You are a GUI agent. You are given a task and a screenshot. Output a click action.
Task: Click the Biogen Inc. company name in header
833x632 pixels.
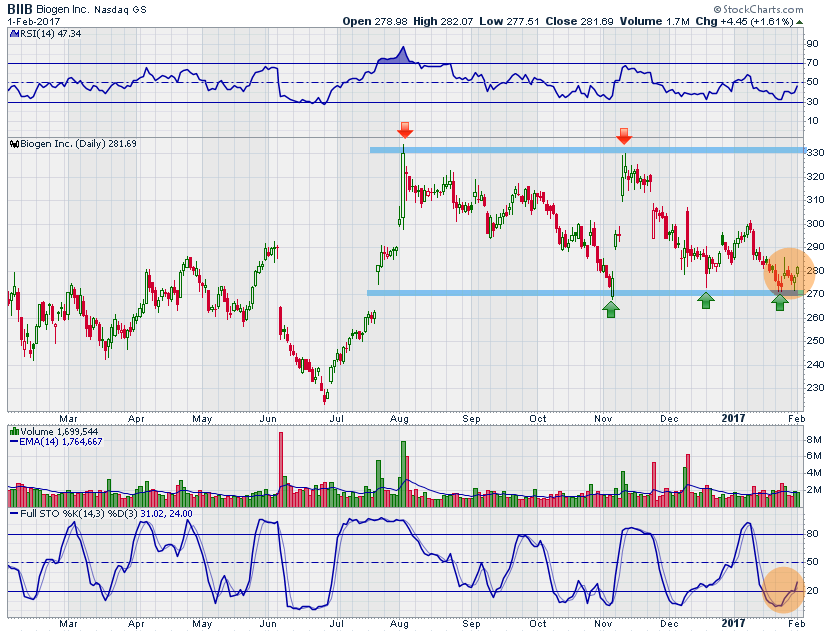click(x=63, y=10)
